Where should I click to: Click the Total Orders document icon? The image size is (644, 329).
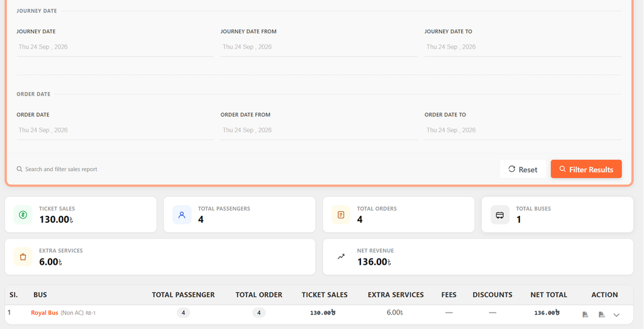(x=341, y=215)
